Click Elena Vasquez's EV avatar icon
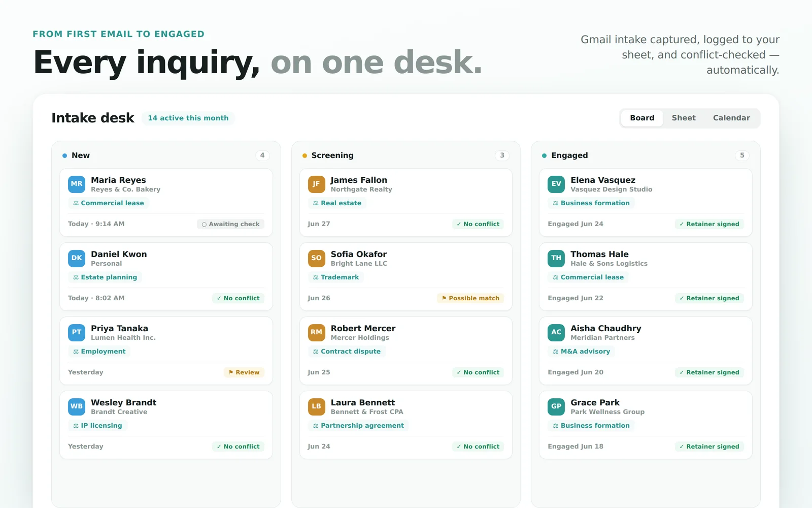The width and height of the screenshot is (812, 508). pos(556,184)
